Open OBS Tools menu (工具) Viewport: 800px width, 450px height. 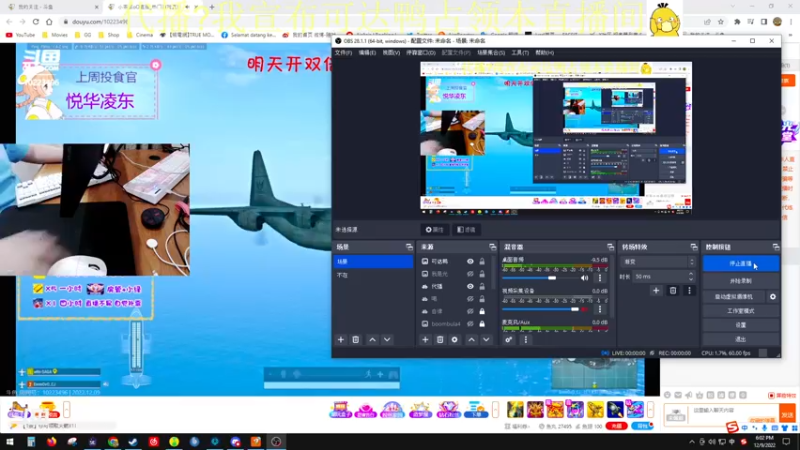coord(520,53)
